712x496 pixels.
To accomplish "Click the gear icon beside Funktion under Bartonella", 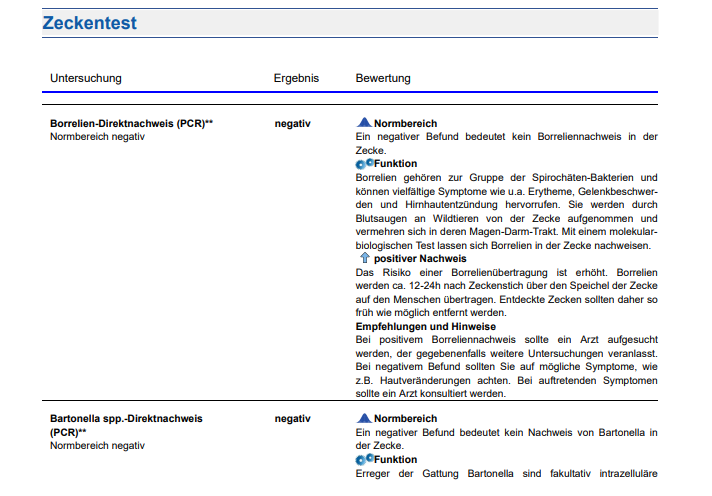I will (364, 459).
